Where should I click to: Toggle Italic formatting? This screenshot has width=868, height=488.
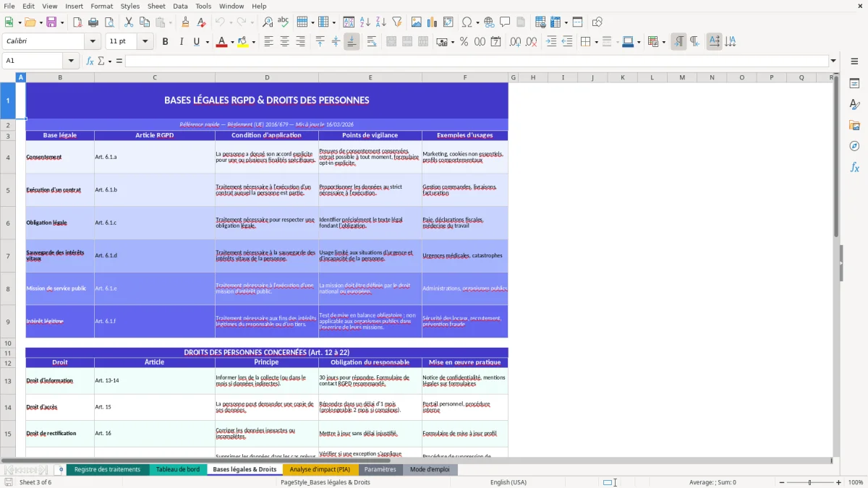tap(181, 42)
